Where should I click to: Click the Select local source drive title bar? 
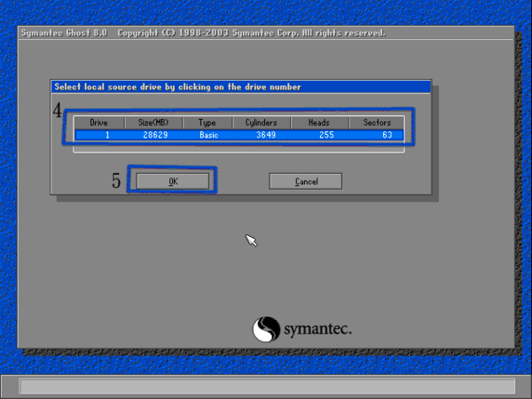241,87
